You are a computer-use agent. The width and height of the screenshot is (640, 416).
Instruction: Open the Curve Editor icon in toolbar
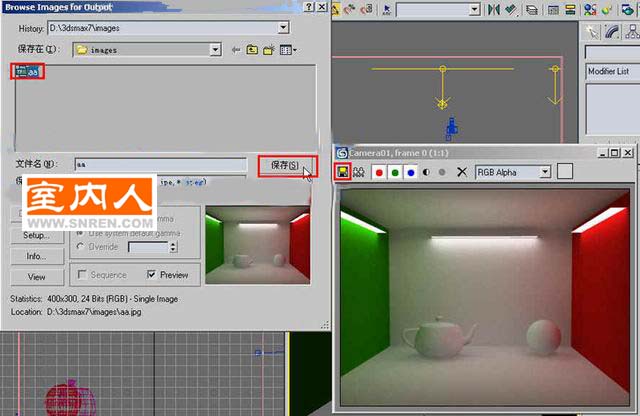point(553,10)
